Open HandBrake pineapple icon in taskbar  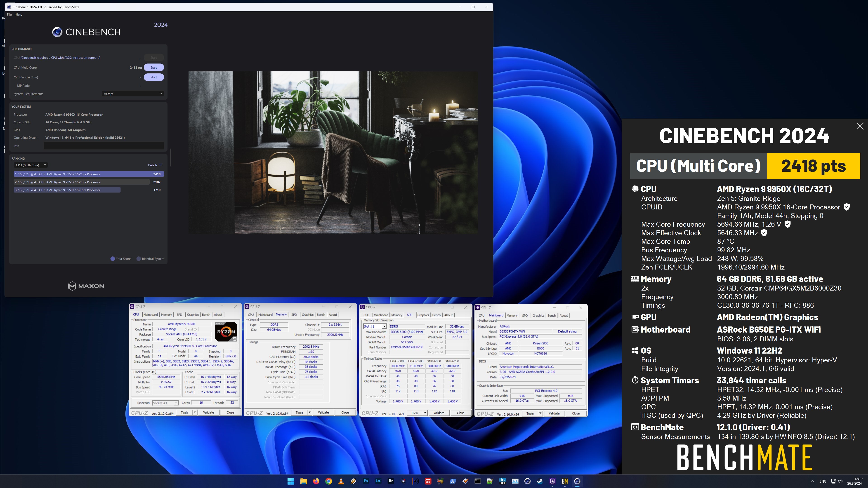coord(440,481)
